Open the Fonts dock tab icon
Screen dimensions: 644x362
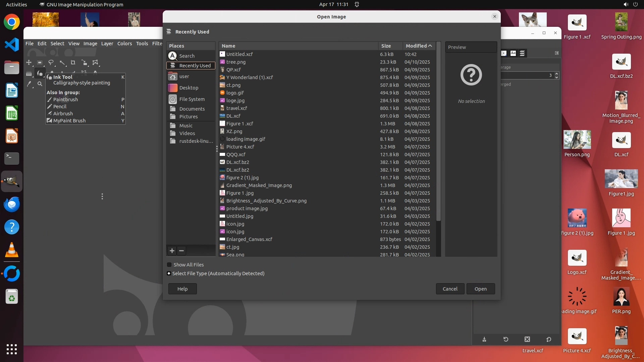(513, 53)
